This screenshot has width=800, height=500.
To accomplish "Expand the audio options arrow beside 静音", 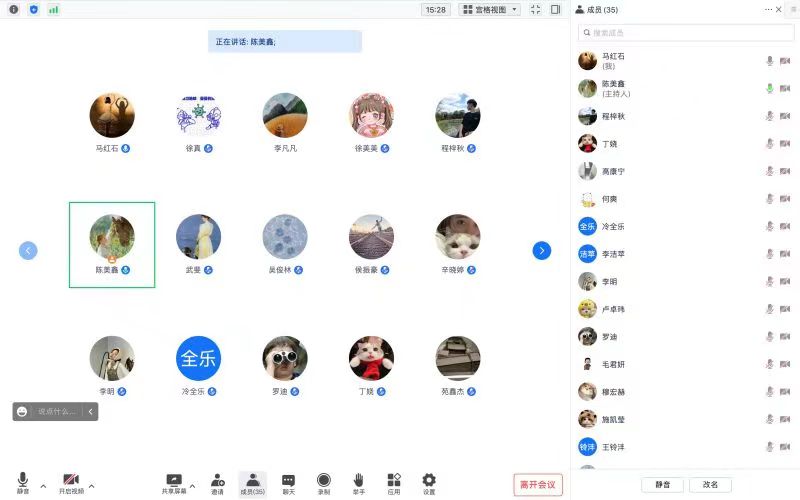I will [43, 486].
